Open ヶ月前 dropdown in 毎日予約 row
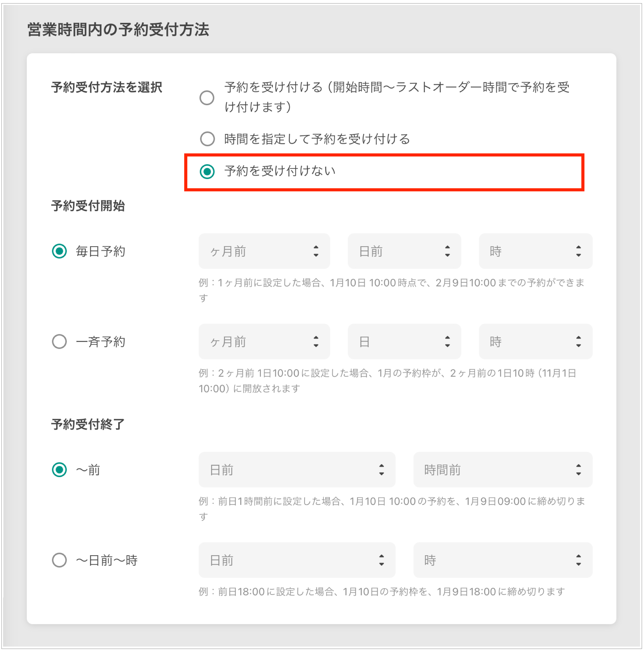 pyautogui.click(x=264, y=251)
